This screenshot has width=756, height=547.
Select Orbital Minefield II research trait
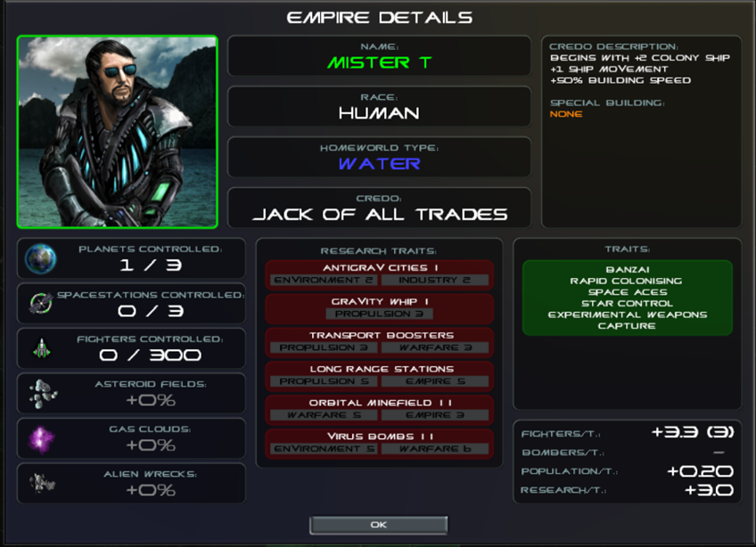pos(380,410)
